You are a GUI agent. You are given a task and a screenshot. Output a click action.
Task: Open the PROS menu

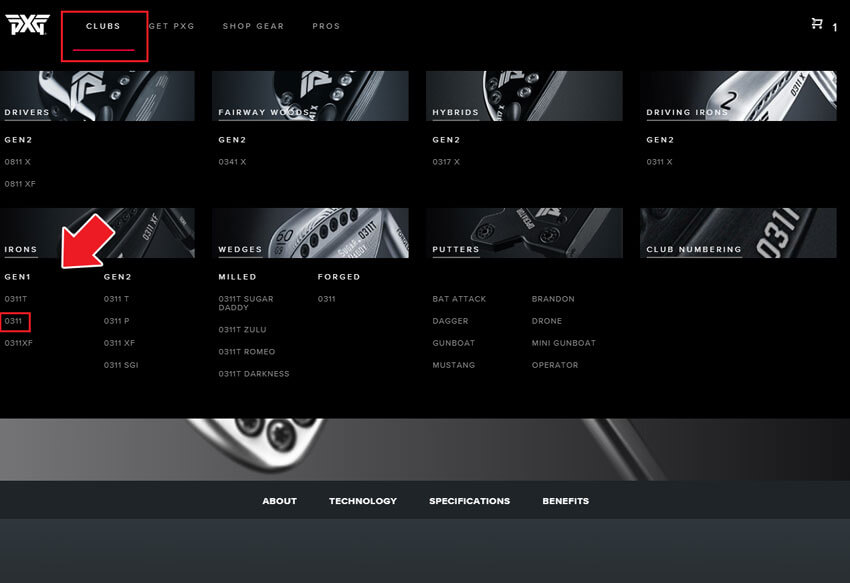(326, 26)
